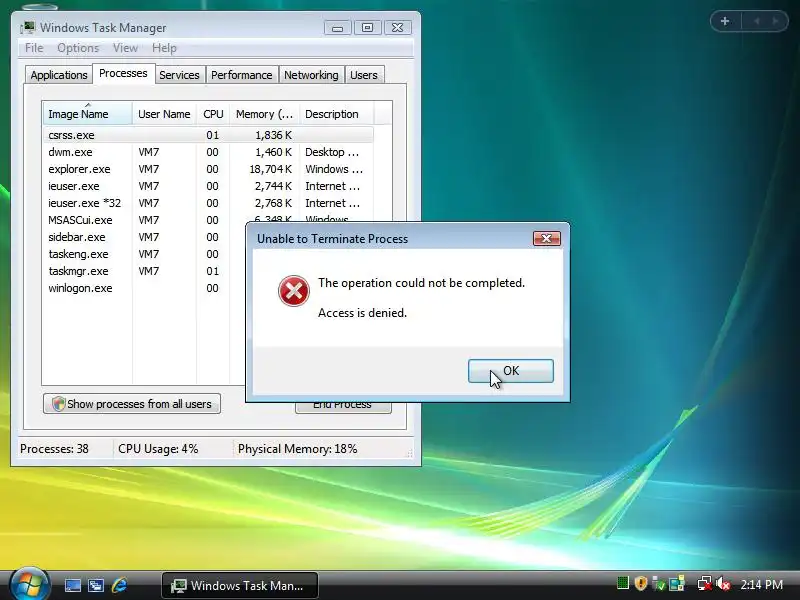Click the tray icon left of the network icon
Viewport: 800px width, 600px height.
point(677,583)
